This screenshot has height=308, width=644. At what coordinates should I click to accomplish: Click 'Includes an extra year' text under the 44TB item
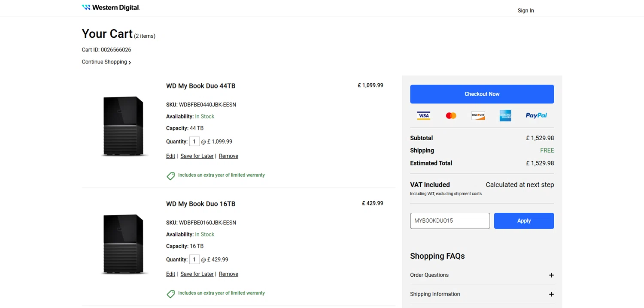[221, 175]
